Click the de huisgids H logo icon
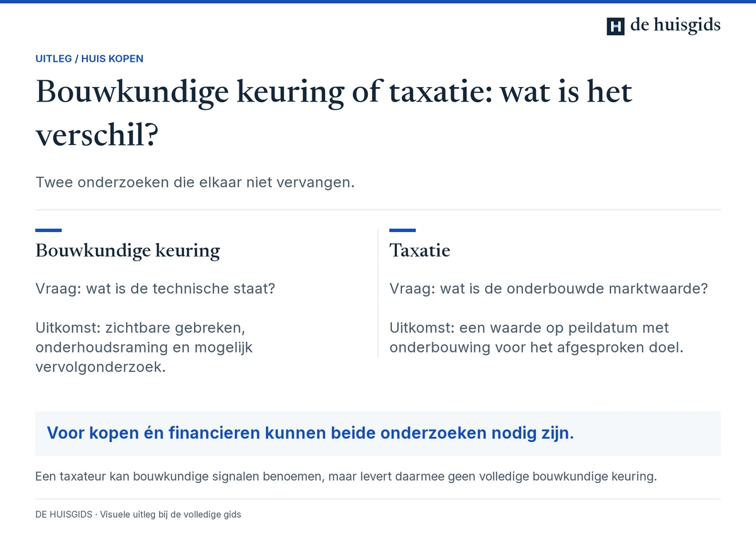This screenshot has height=536, width=756. pyautogui.click(x=616, y=26)
